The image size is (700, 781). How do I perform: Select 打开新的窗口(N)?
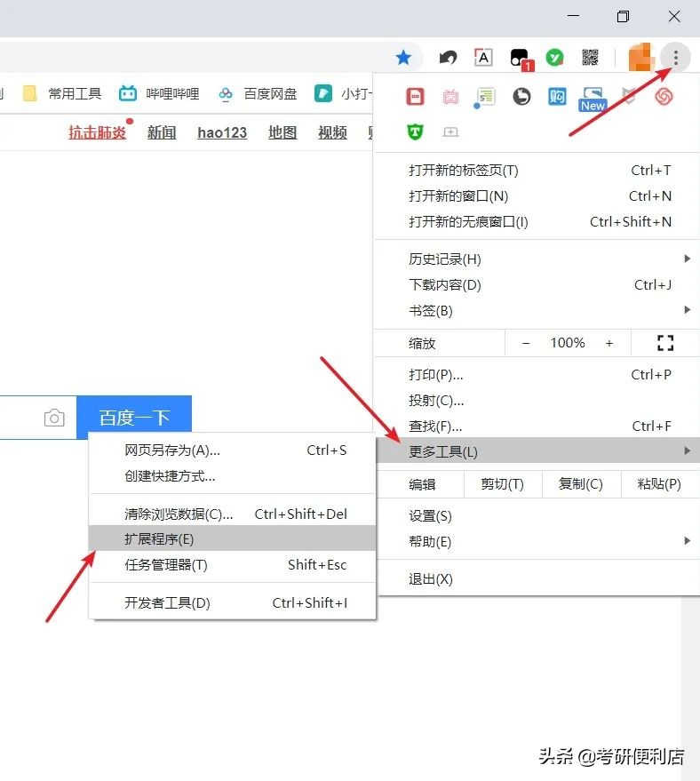537,196
